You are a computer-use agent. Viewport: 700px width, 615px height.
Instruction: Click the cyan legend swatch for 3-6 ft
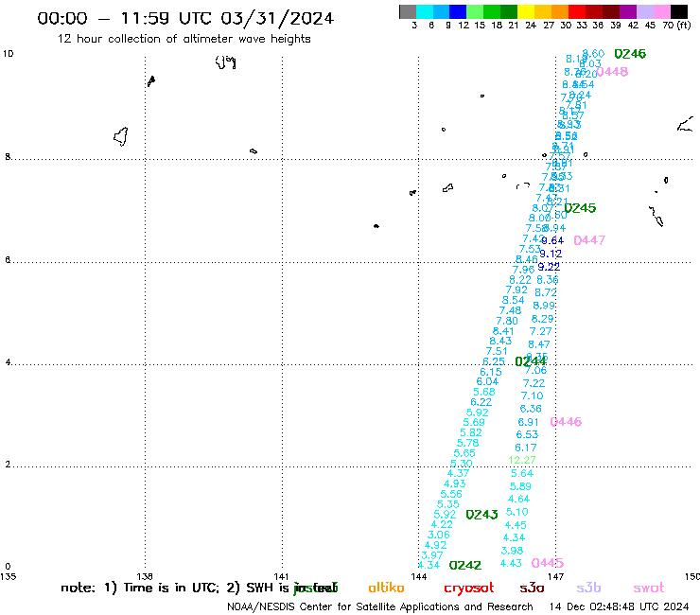(424, 11)
